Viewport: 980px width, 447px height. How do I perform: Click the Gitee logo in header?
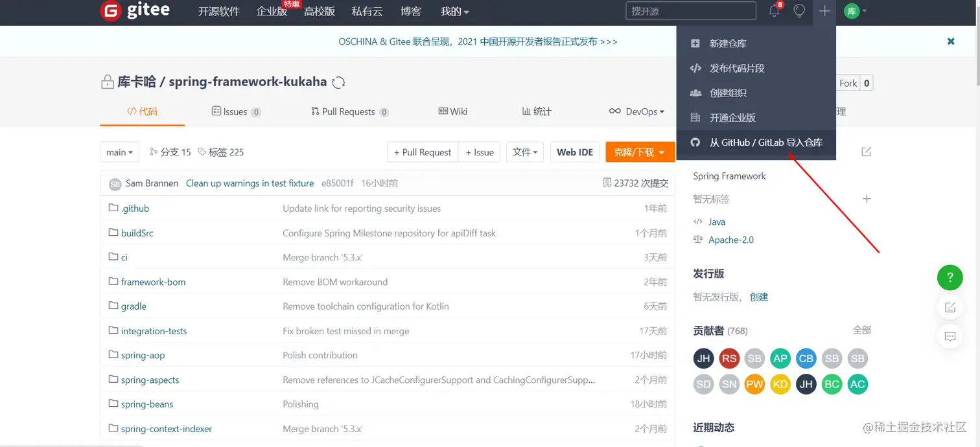135,11
